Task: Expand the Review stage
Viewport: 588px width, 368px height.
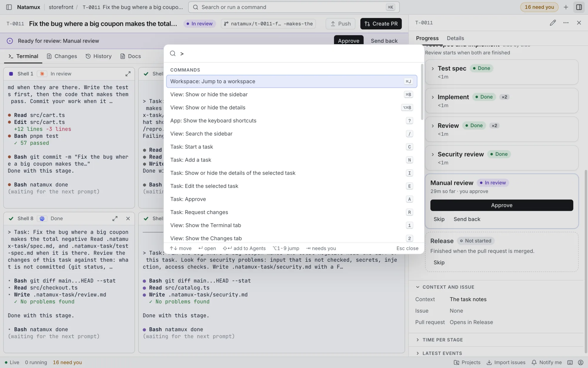Action: pyautogui.click(x=432, y=126)
